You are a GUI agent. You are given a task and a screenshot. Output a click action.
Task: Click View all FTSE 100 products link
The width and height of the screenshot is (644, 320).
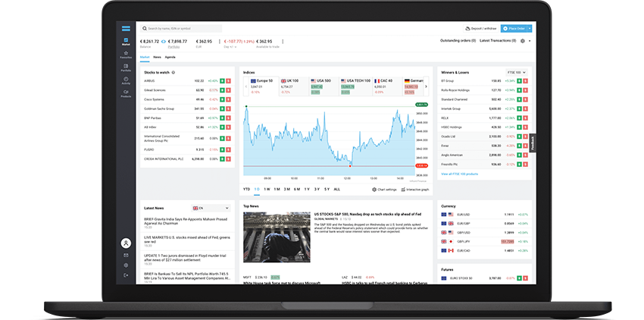coord(460,174)
